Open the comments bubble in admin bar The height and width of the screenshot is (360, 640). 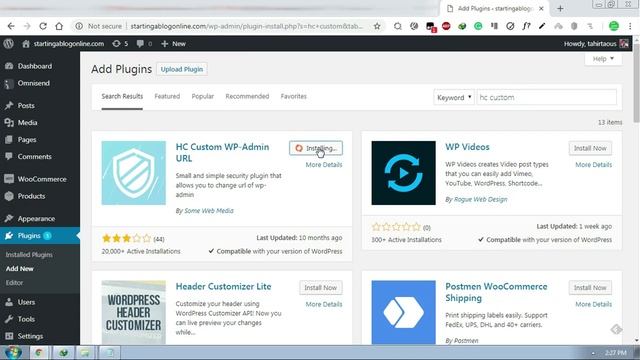pos(144,44)
